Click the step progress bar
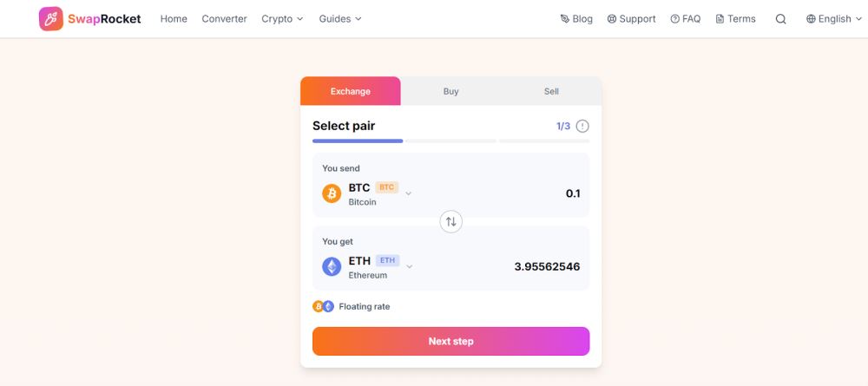This screenshot has height=386, width=868. click(x=450, y=141)
